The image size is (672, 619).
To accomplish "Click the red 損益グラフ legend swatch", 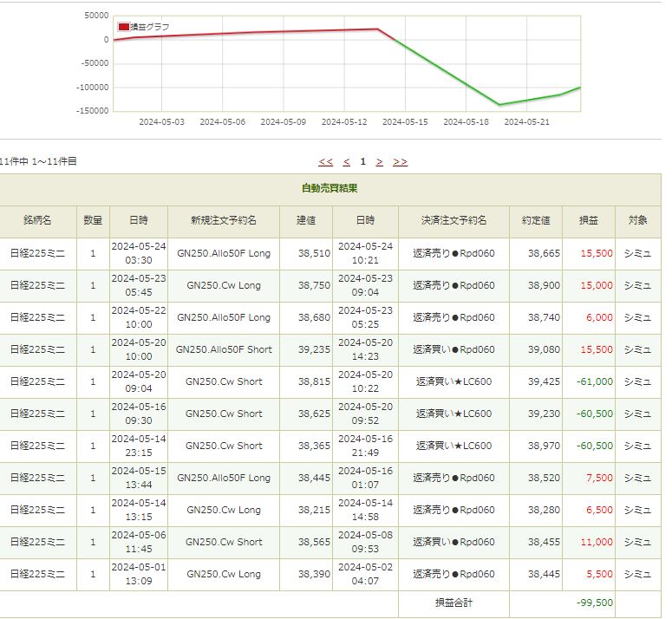I will click(x=123, y=27).
